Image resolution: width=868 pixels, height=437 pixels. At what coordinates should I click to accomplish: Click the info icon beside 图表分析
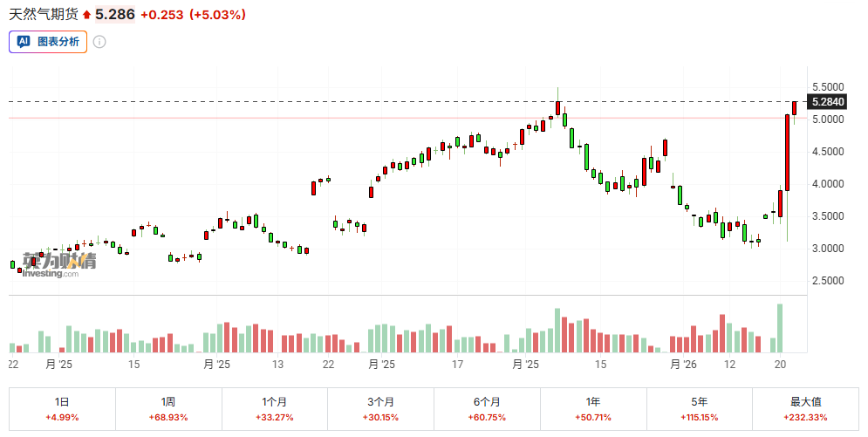(99, 42)
